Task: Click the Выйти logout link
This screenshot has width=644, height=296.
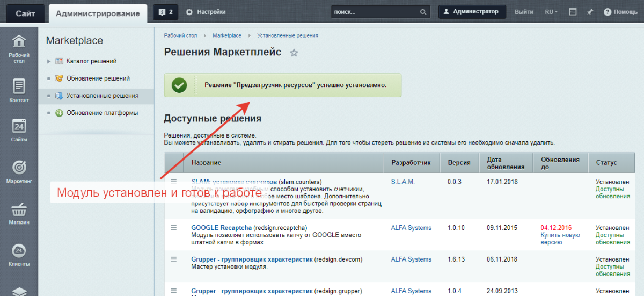Action: [524, 12]
